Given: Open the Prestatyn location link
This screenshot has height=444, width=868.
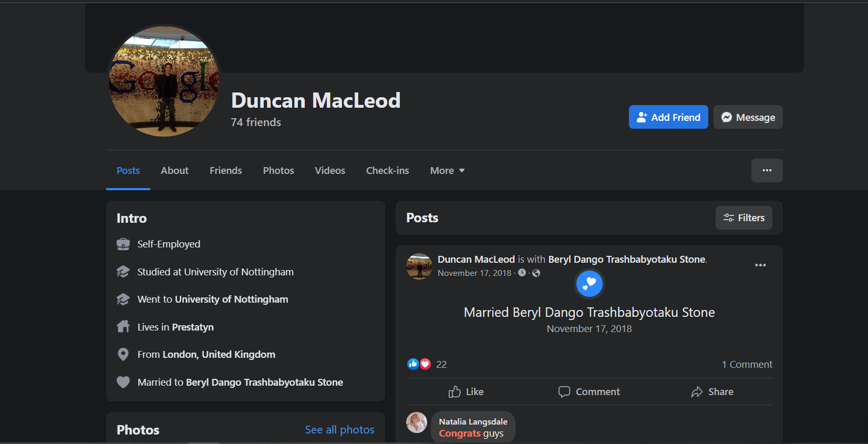Looking at the screenshot, I should point(192,327).
